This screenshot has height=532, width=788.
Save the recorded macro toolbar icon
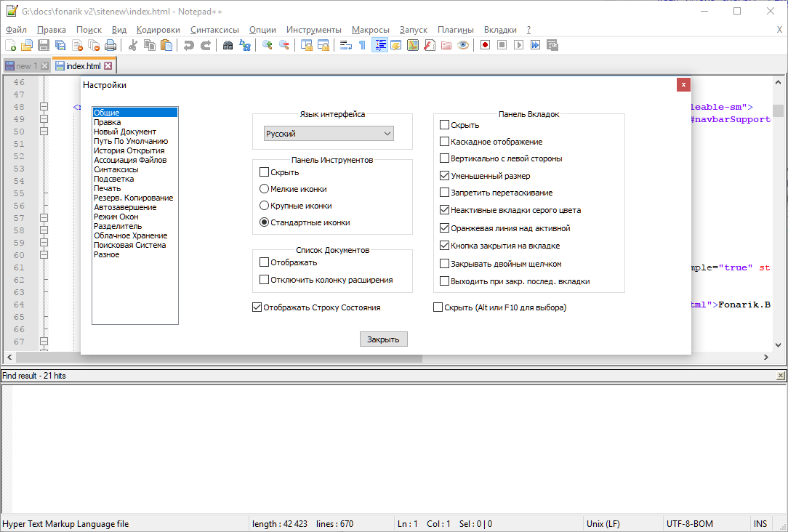(552, 45)
